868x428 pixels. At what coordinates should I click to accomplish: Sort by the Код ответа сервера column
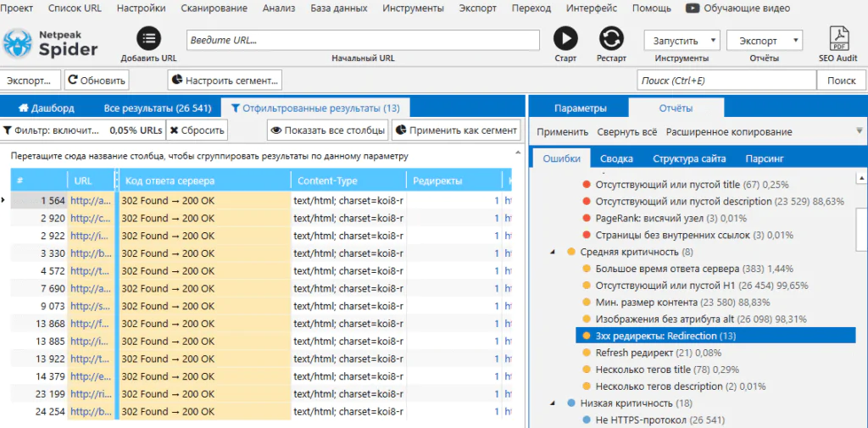click(205, 181)
